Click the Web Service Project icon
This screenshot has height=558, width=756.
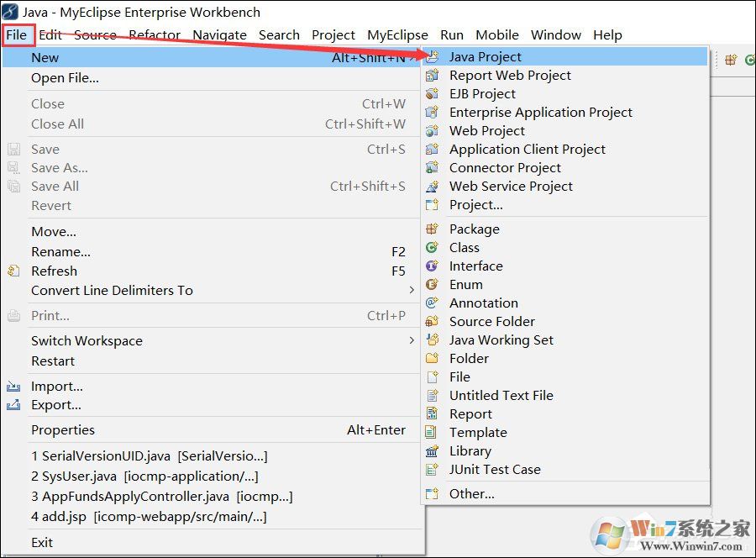click(x=433, y=187)
